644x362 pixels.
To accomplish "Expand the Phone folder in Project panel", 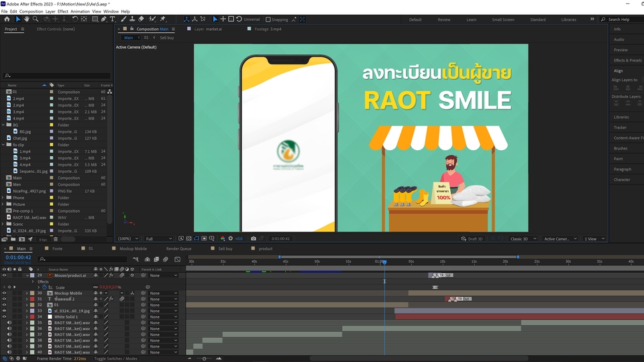I will pyautogui.click(x=3, y=197).
